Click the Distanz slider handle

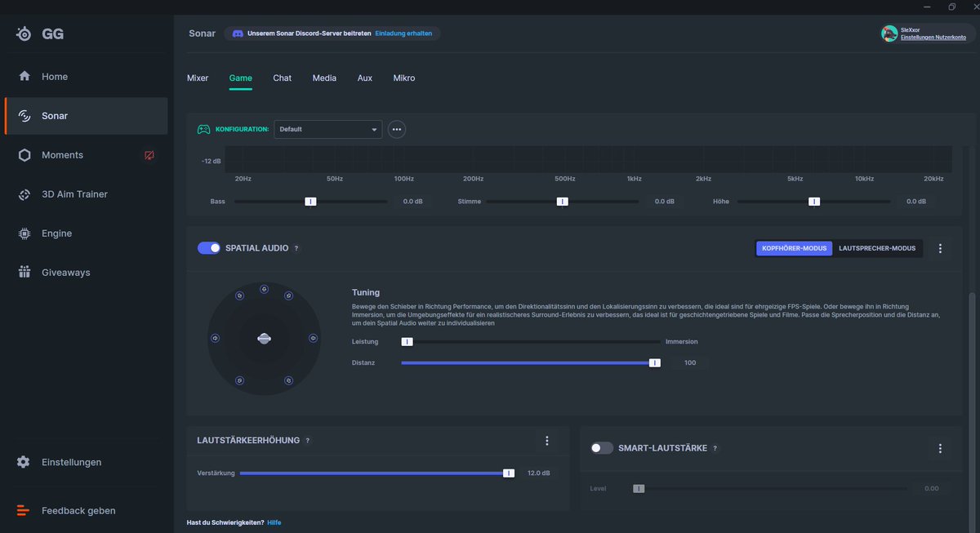[655, 362]
